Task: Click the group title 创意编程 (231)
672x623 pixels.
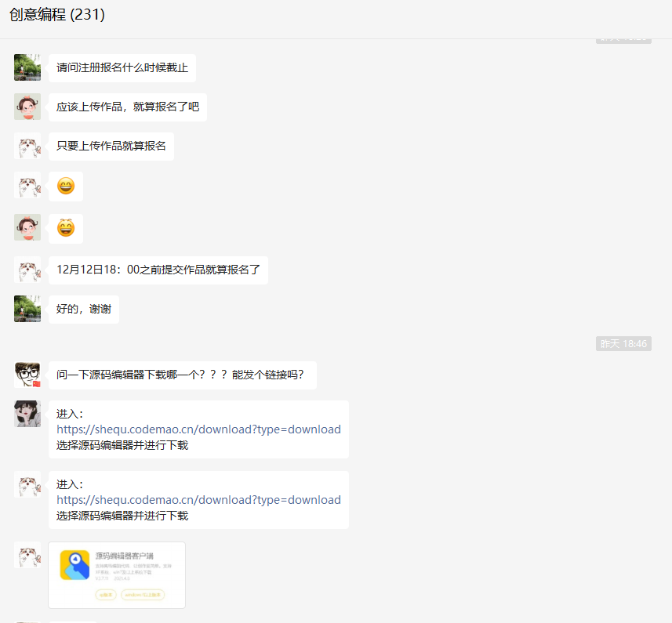Action: tap(55, 14)
